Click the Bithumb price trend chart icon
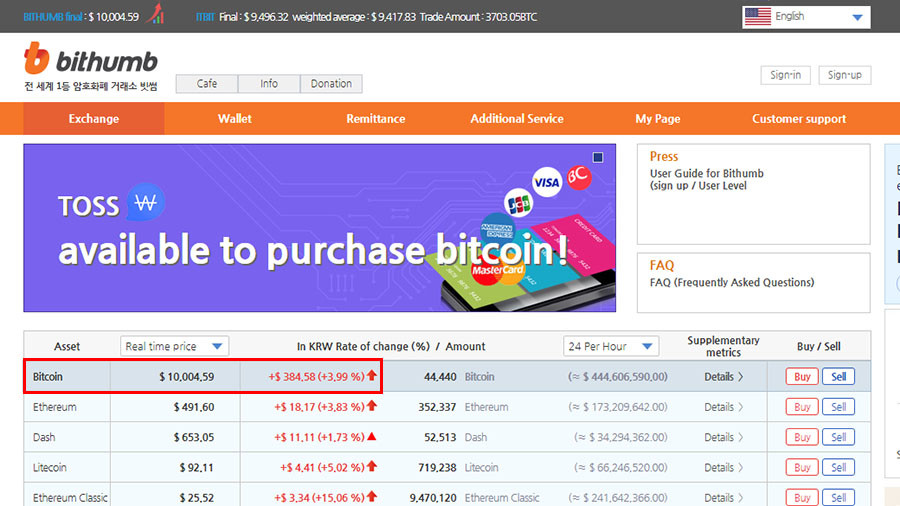This screenshot has height=506, width=900. tap(156, 14)
